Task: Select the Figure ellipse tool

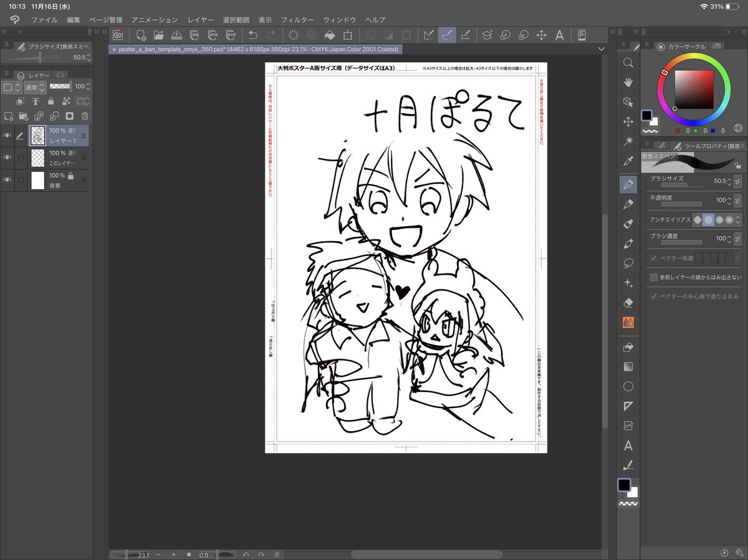Action: pyautogui.click(x=628, y=387)
